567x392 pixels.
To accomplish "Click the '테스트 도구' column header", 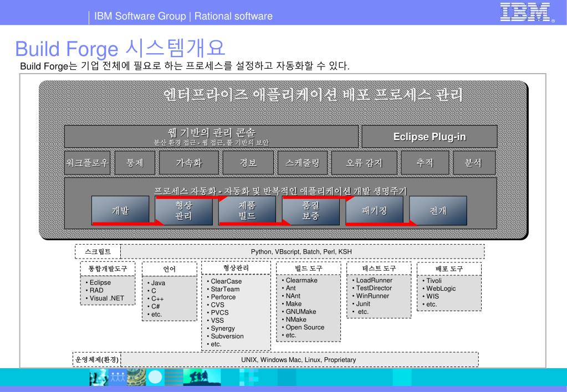I will tap(379, 269).
